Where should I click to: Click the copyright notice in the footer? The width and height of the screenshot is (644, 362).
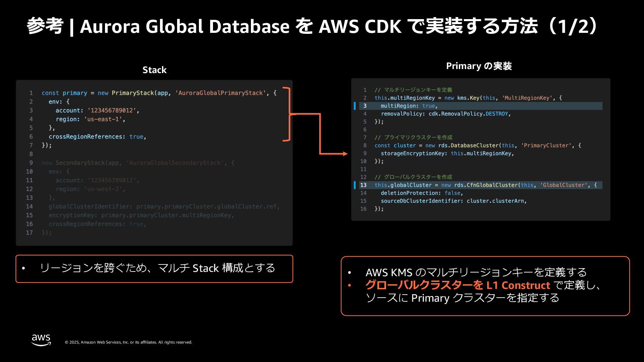(x=128, y=342)
